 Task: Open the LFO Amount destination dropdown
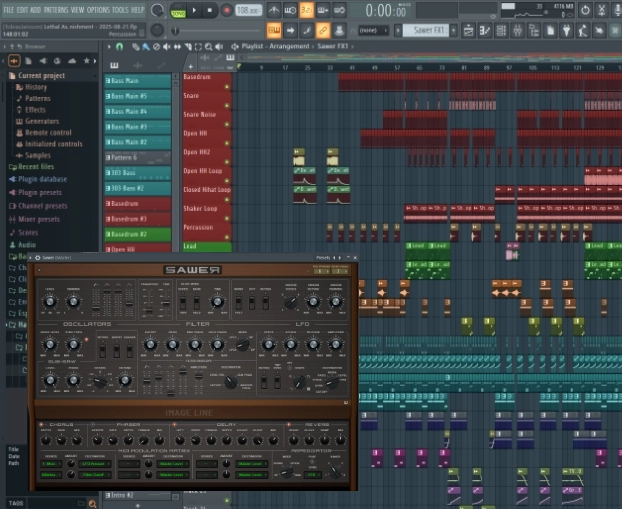(95, 464)
